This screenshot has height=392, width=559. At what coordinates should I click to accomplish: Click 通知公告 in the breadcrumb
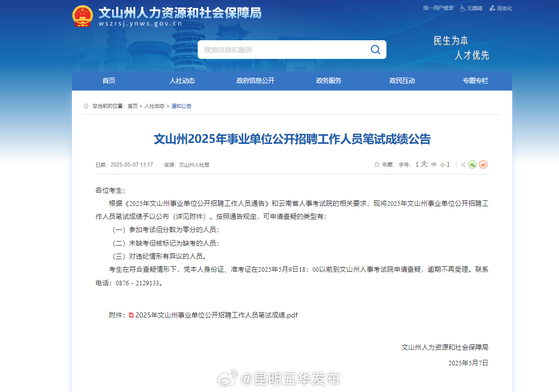181,106
